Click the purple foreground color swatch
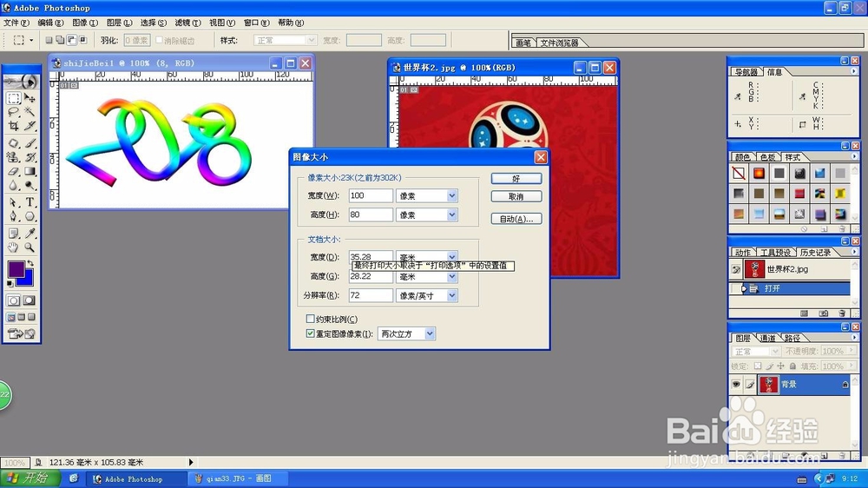Screen dimensions: 868x488 pos(15,268)
